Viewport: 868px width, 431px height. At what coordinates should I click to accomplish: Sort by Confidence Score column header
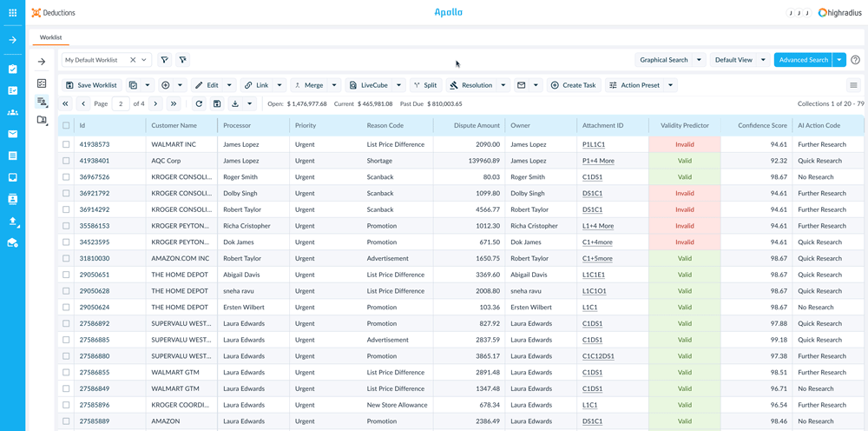[762, 126]
